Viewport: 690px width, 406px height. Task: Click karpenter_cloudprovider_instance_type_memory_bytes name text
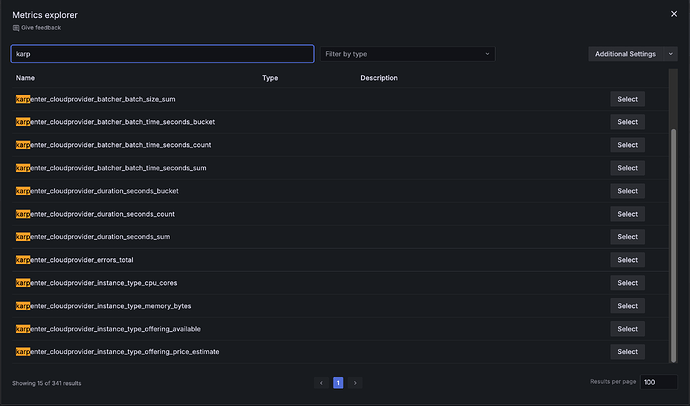103,306
